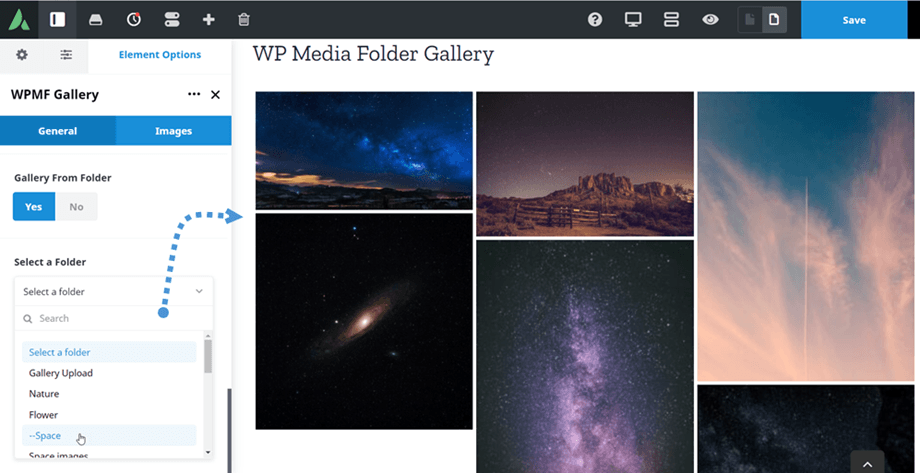This screenshot has height=473, width=920.
Task: Open the preferences switches icon in toolbar
Action: coord(172,19)
